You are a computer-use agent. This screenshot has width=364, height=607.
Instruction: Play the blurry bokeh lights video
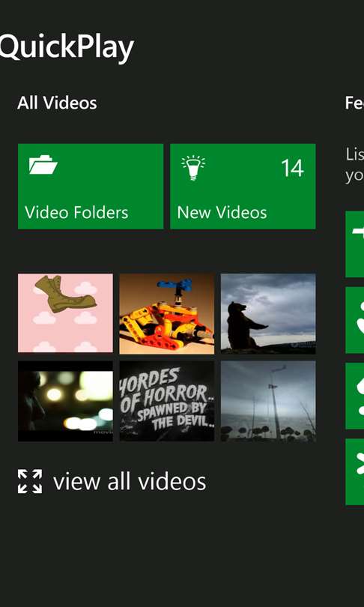tap(65, 401)
